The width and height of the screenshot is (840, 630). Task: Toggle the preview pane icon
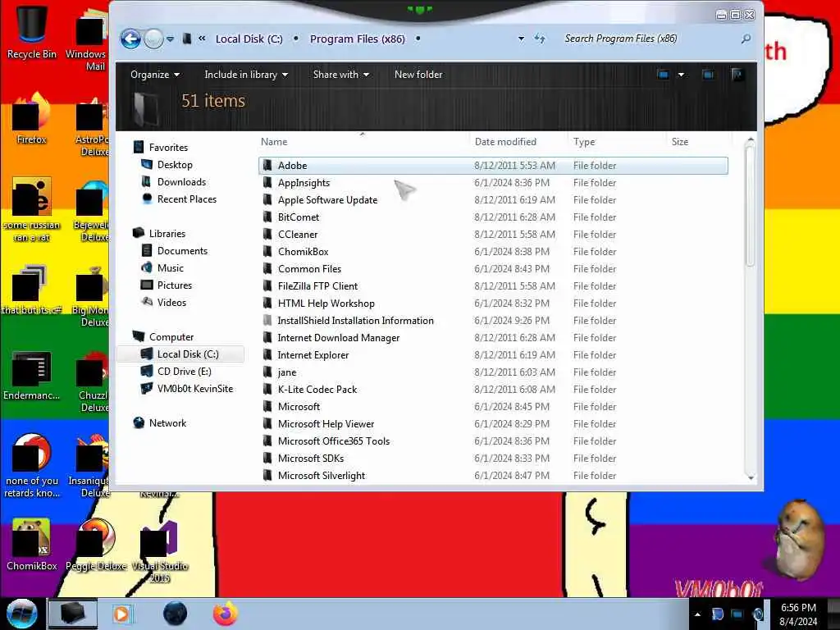[x=708, y=75]
